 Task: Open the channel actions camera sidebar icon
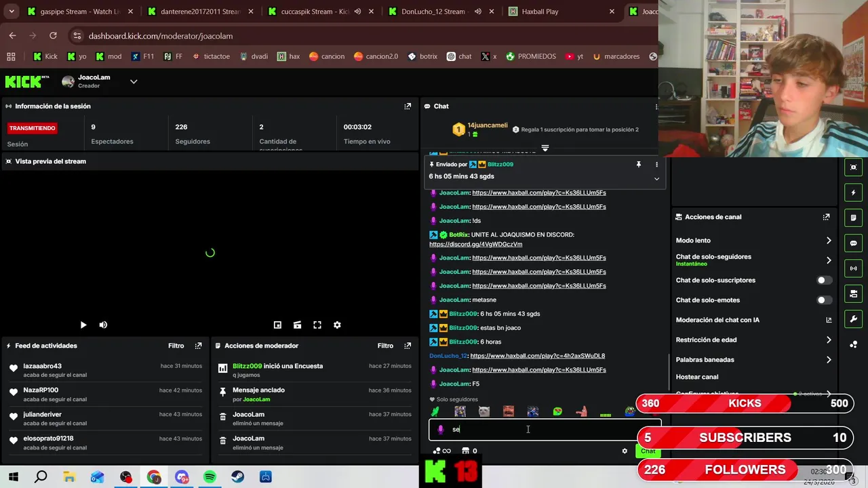[x=853, y=293]
